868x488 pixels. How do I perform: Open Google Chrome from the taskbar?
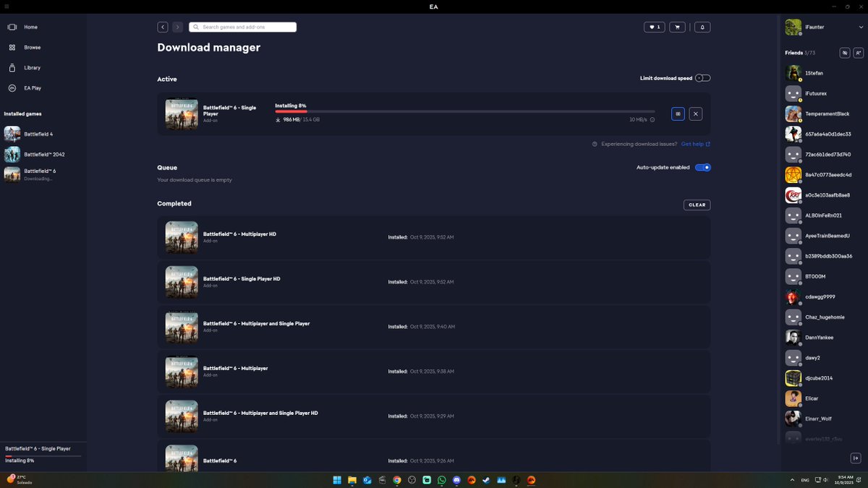click(x=397, y=480)
